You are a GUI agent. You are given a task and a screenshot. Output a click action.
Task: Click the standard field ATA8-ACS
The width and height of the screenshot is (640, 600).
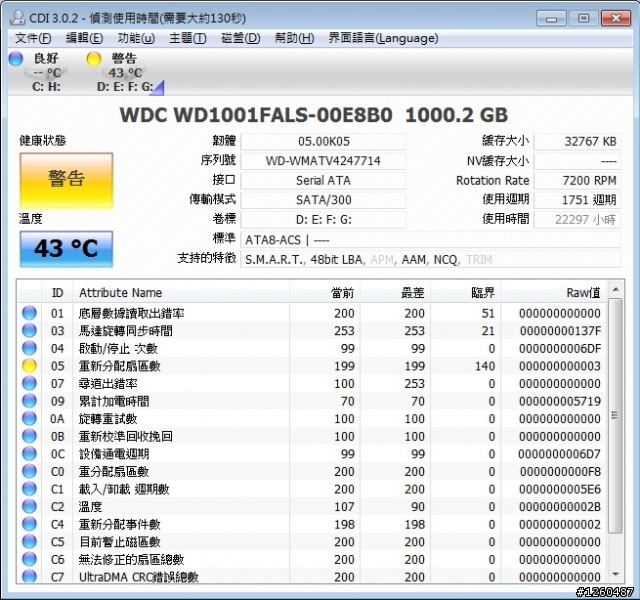pyautogui.click(x=431, y=240)
